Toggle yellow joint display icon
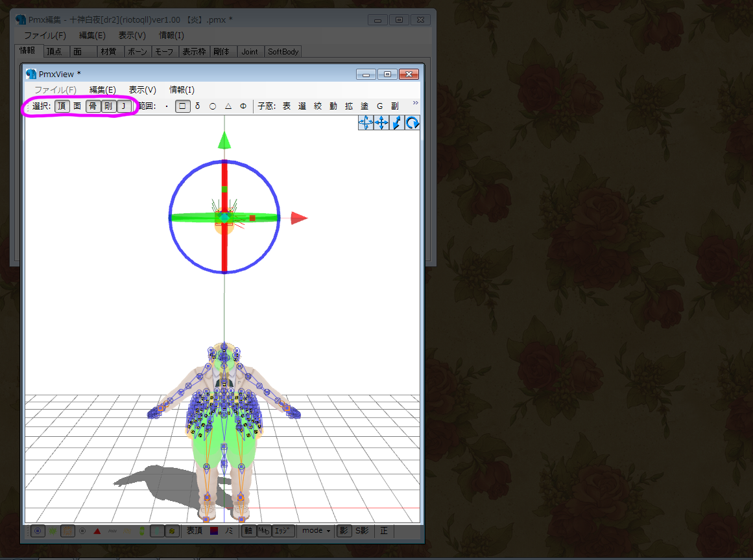The width and height of the screenshot is (753, 560). pyautogui.click(x=172, y=531)
